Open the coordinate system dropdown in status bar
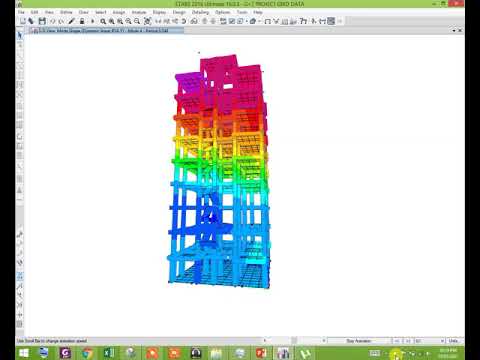 coord(429,341)
